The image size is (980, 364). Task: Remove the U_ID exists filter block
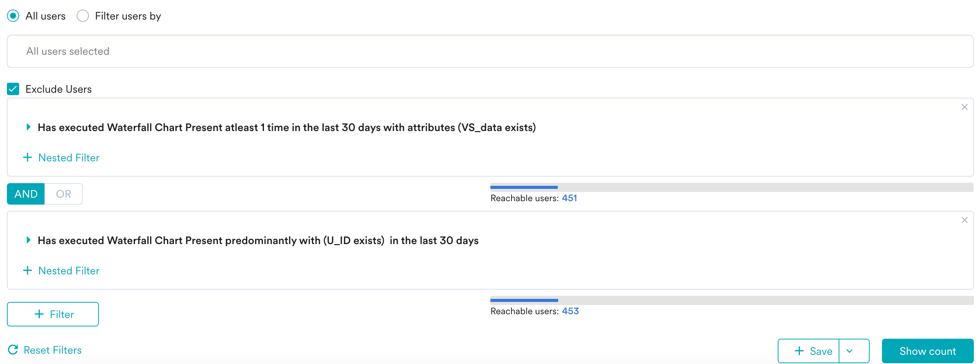pyautogui.click(x=964, y=220)
